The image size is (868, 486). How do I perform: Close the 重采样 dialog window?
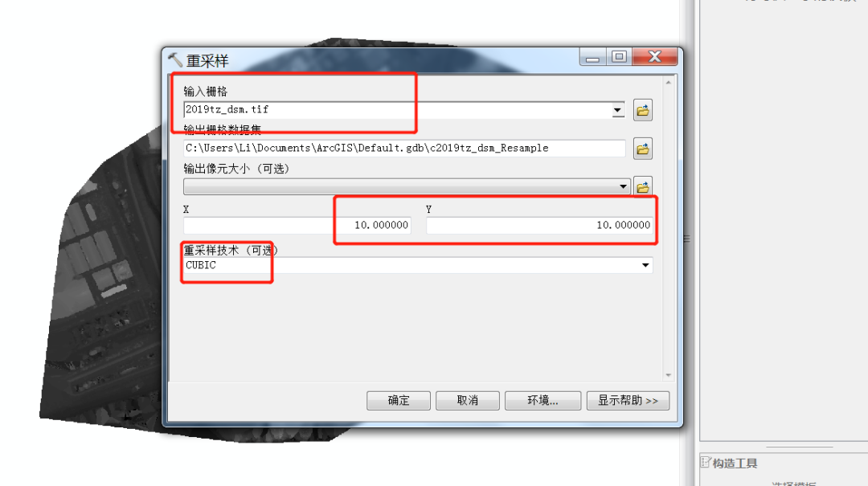tap(655, 56)
